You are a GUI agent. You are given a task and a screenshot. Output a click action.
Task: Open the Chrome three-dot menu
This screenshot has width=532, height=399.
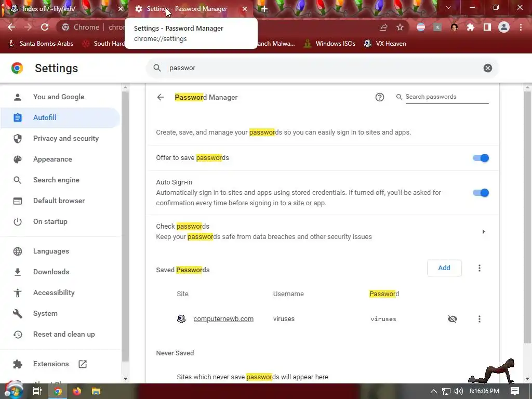521,27
